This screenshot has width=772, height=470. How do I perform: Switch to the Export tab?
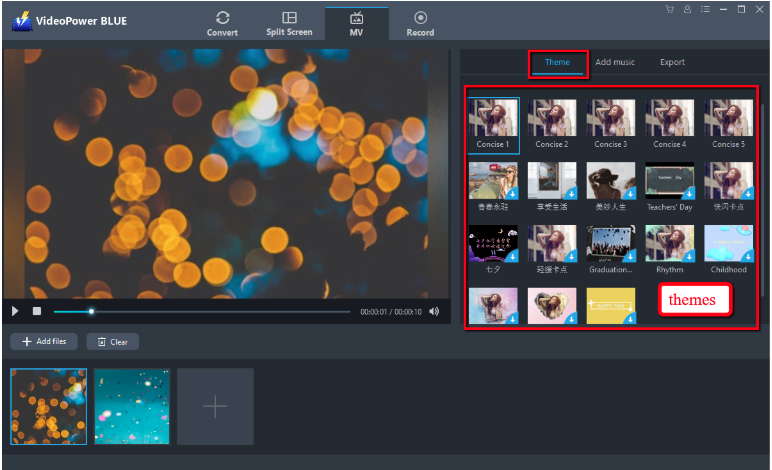point(672,62)
